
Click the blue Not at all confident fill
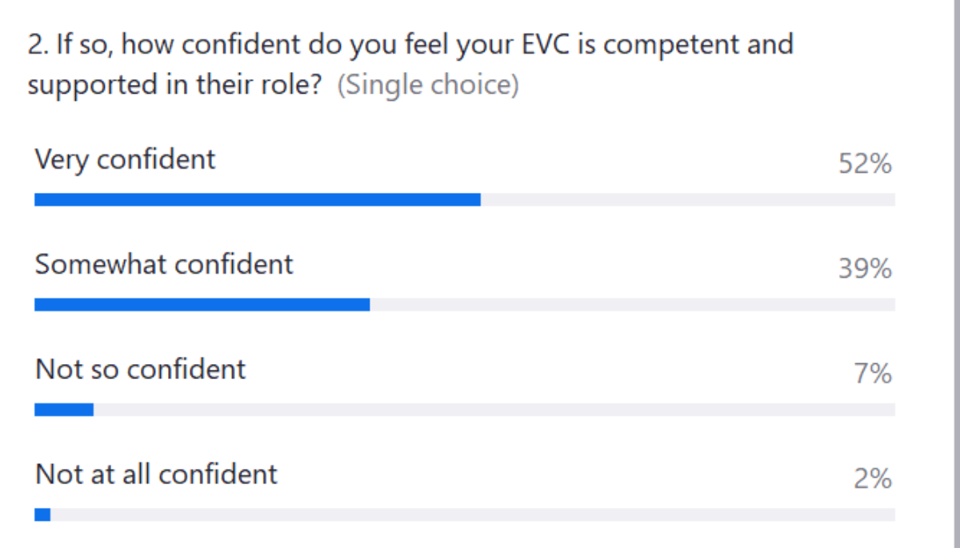42,514
